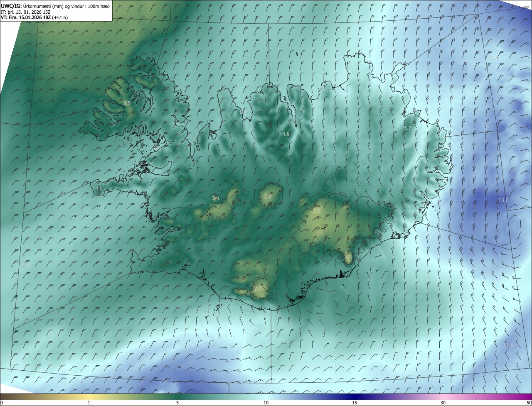The width and height of the screenshot is (532, 406).
Task: Click the 4.6 value in north-central Iceland
Action: 286,134
